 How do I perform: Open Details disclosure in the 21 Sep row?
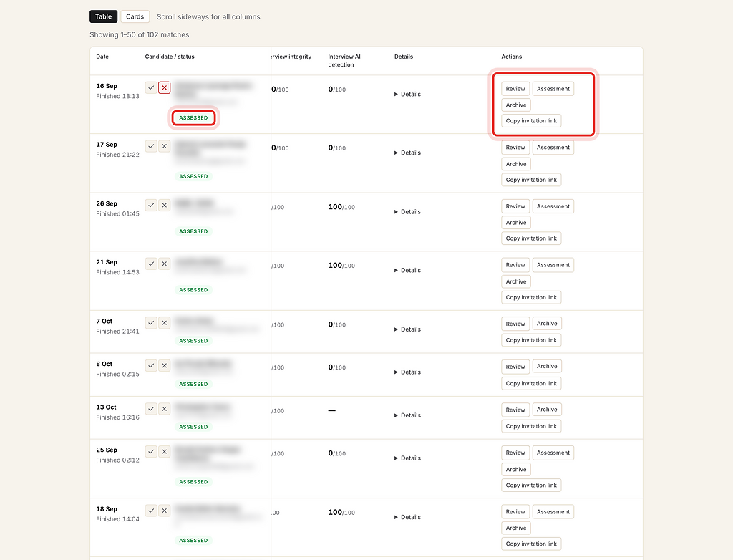(407, 270)
